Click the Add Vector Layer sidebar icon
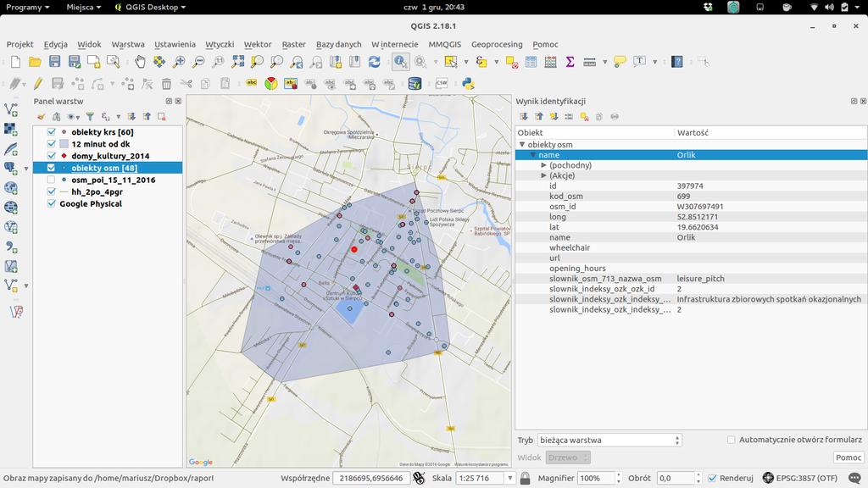Image resolution: width=868 pixels, height=488 pixels. (10, 109)
